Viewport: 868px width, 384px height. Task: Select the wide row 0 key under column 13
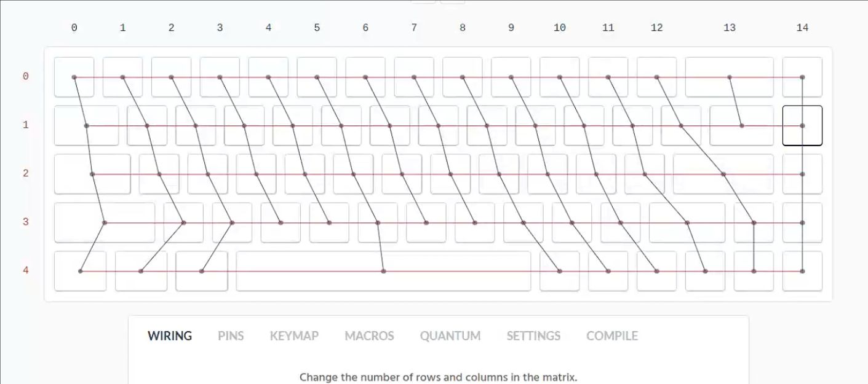[x=730, y=77]
